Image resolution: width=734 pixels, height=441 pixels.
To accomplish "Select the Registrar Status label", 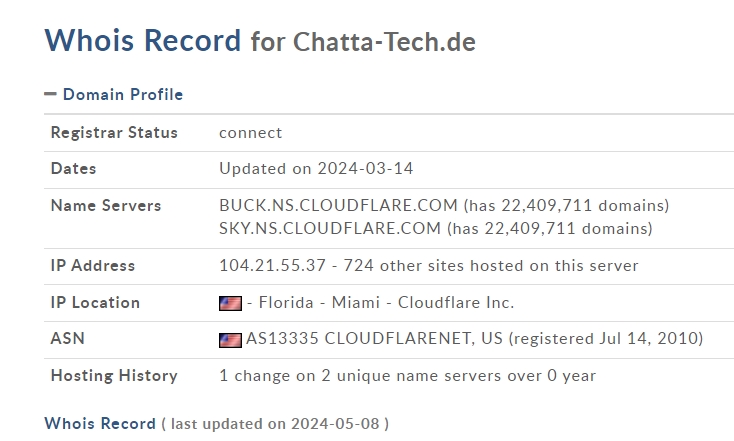I will point(114,132).
